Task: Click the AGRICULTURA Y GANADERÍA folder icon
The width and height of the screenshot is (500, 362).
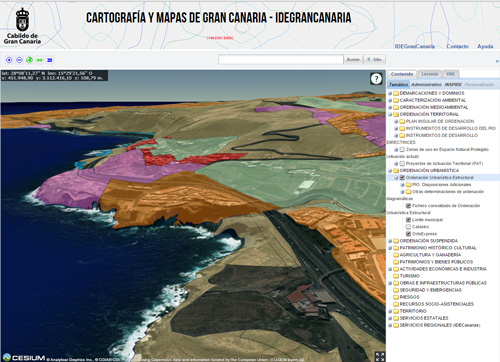Action: (396, 255)
